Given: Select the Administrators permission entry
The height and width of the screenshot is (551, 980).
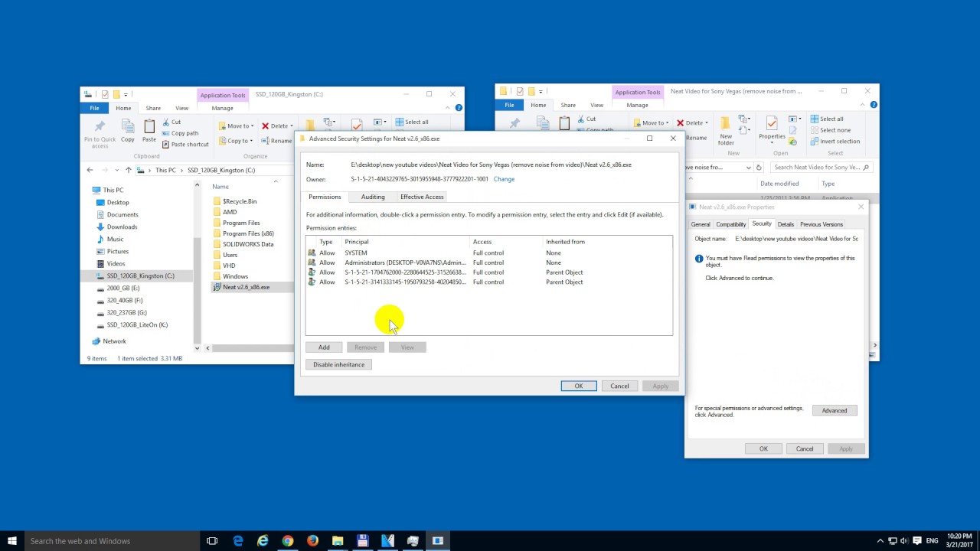Looking at the screenshot, I should point(488,262).
